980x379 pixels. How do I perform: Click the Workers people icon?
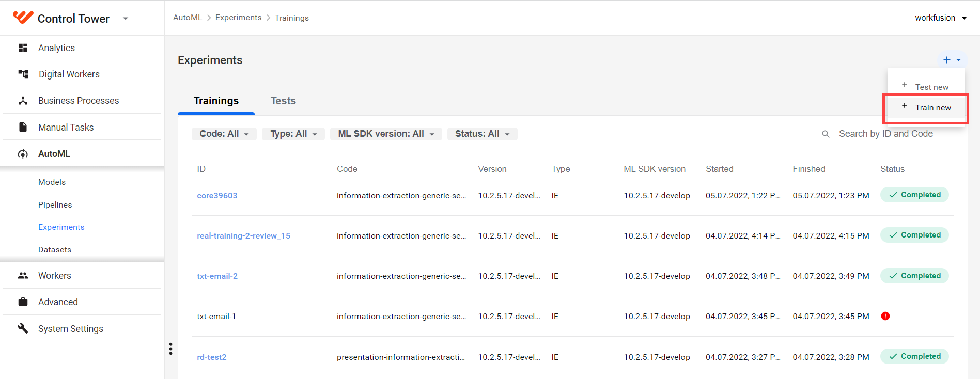tap(23, 276)
